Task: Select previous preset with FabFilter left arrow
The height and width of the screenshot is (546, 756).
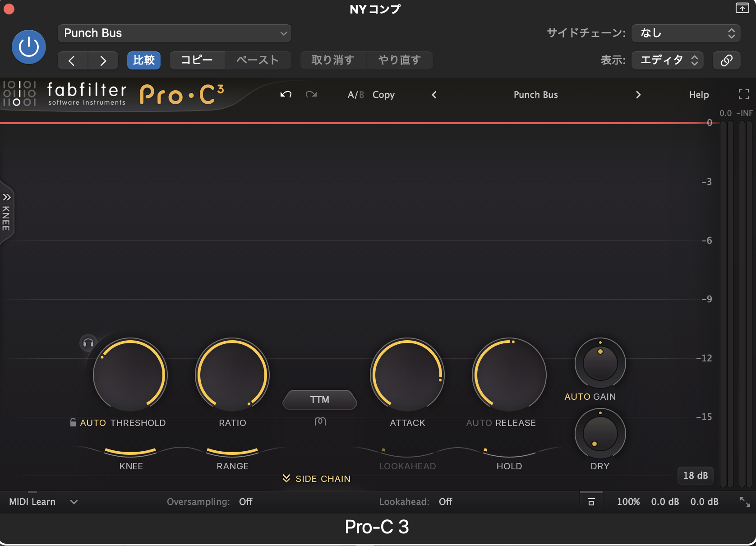Action: [x=434, y=95]
